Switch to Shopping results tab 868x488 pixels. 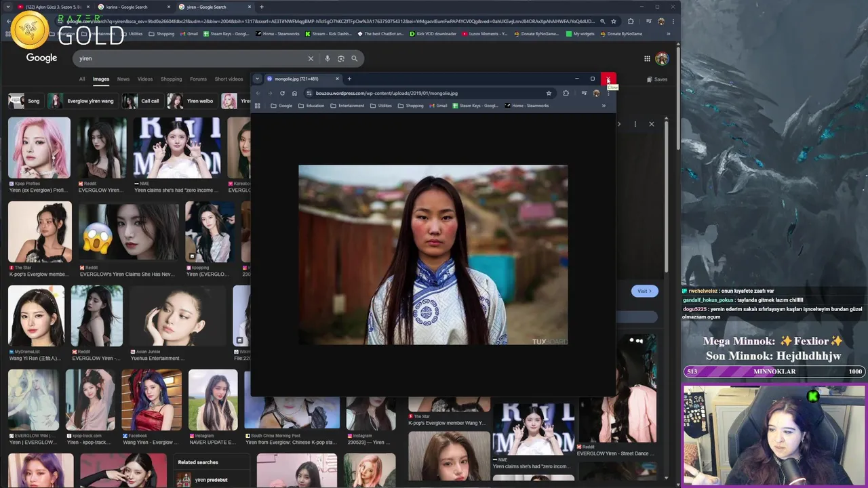171,79
